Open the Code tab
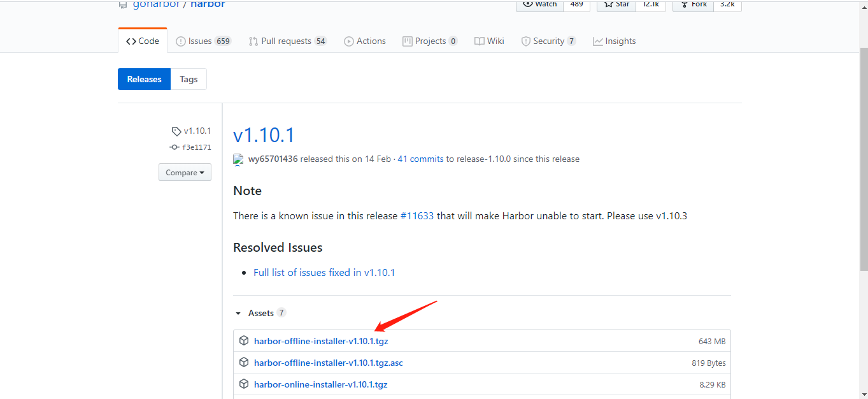Screen dimensions: 868x399 coord(142,41)
